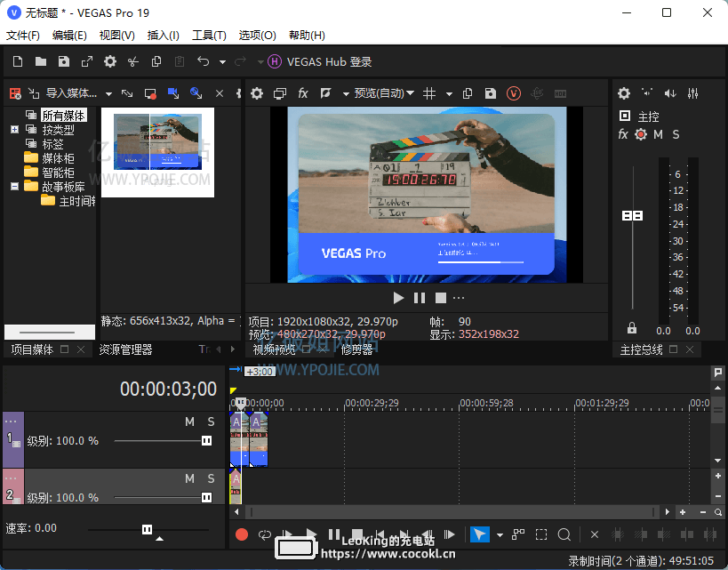
Task: Save the project with the floppy disk icon
Action: click(x=64, y=61)
